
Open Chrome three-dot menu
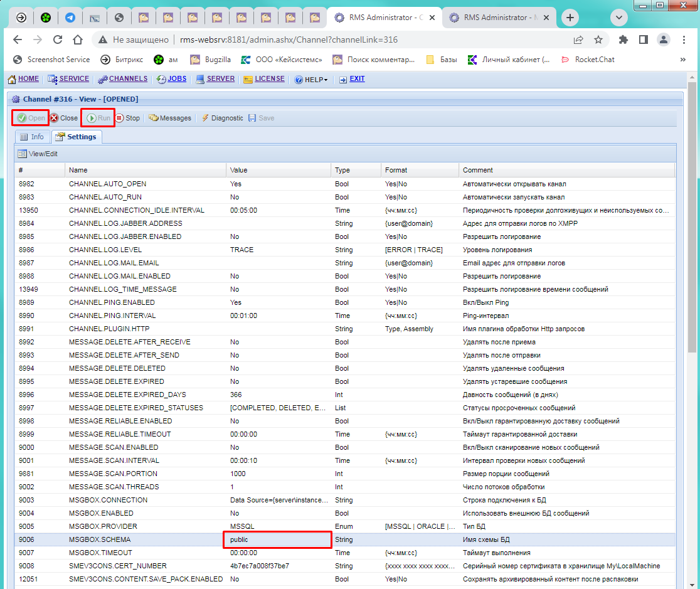click(x=684, y=40)
